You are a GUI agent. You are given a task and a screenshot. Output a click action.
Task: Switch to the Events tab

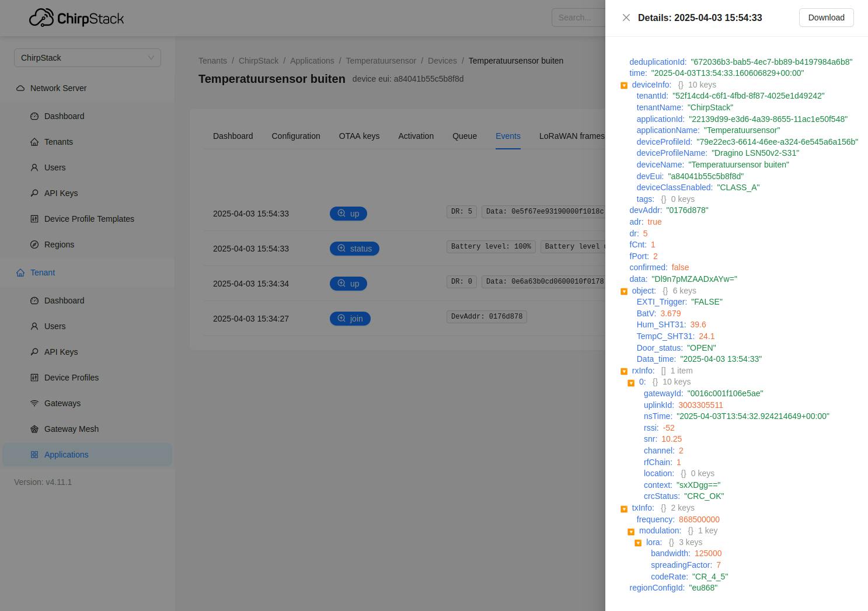point(508,136)
